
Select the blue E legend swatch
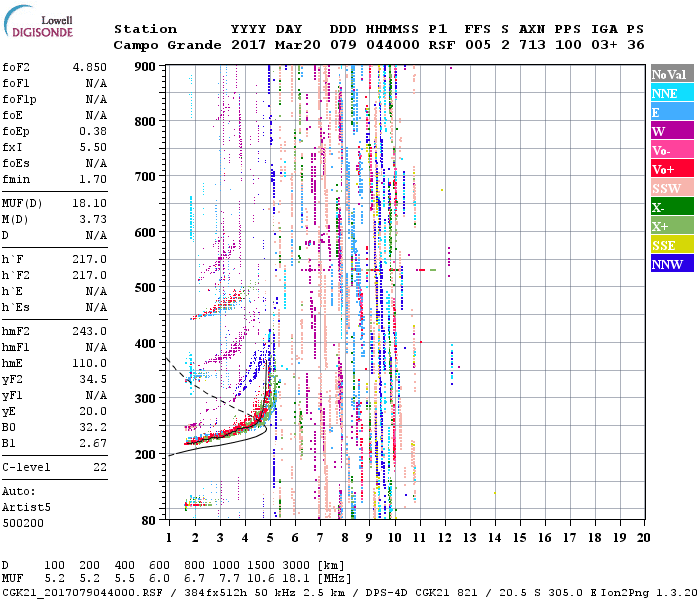point(671,112)
